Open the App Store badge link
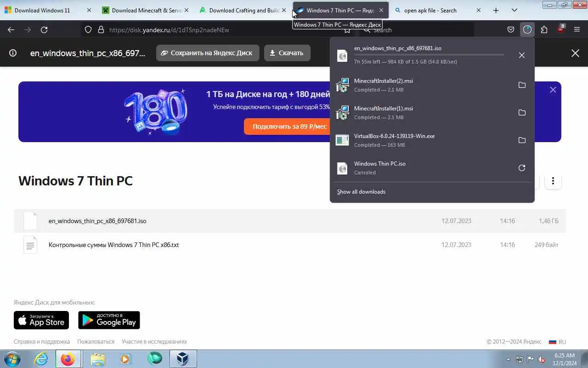This screenshot has width=588, height=368. click(41, 320)
